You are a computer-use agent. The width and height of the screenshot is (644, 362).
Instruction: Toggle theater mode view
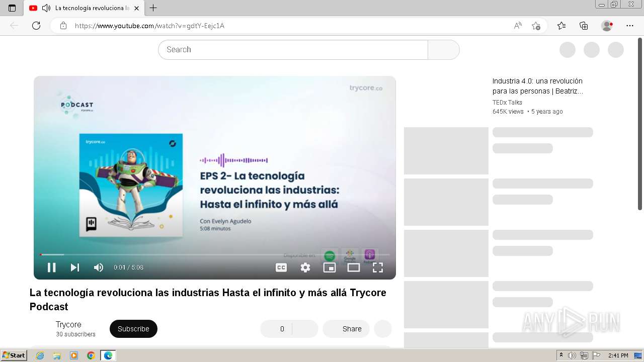point(354,267)
